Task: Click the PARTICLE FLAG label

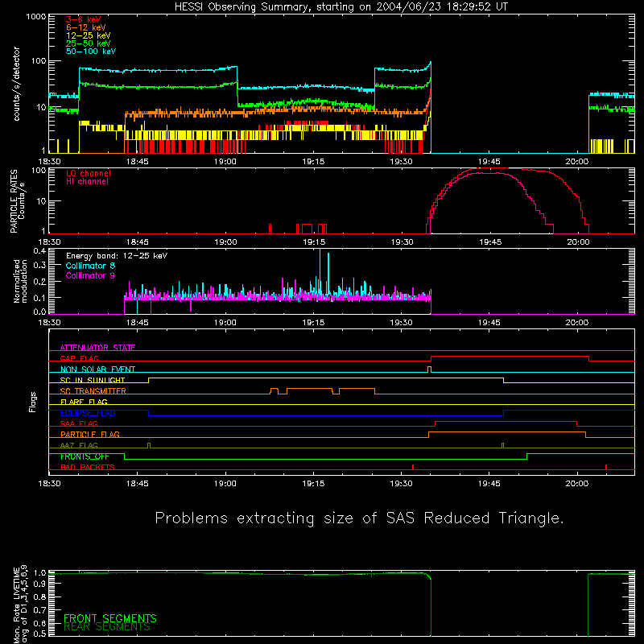Action: click(x=90, y=435)
